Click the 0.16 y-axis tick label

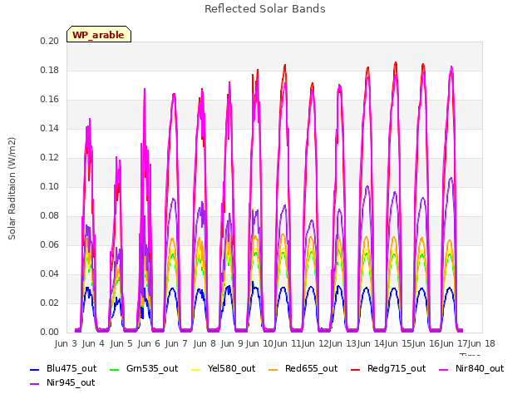tap(50, 100)
